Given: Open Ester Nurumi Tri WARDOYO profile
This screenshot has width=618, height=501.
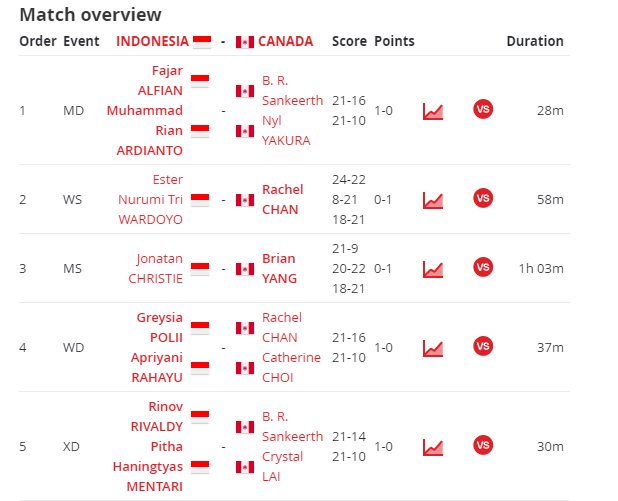Looking at the screenshot, I should pos(151,199).
